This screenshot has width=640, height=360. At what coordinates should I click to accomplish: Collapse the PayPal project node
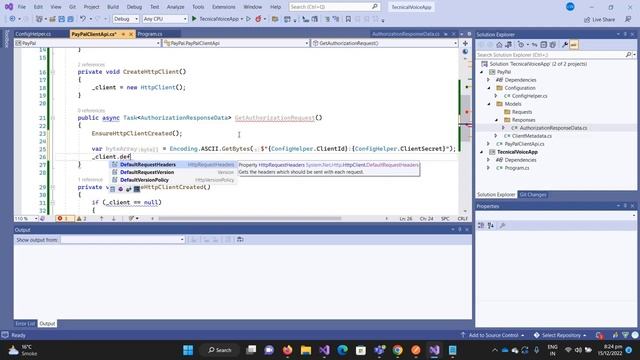[482, 72]
